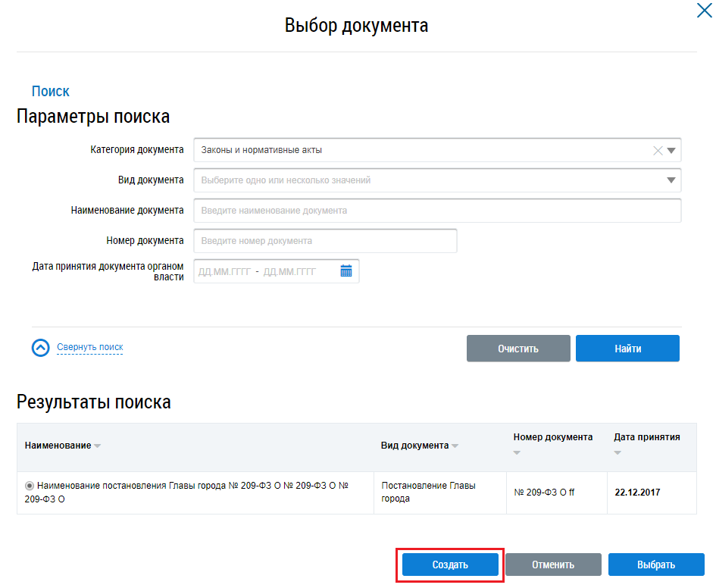Screen dimensions: 716x588
Task: Sort results by Вид документа arrow
Action: [455, 446]
